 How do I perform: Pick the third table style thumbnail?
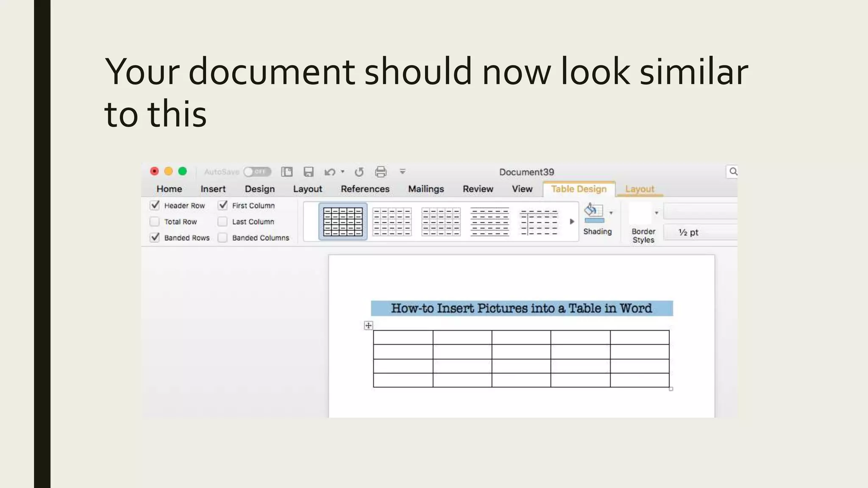(441, 222)
